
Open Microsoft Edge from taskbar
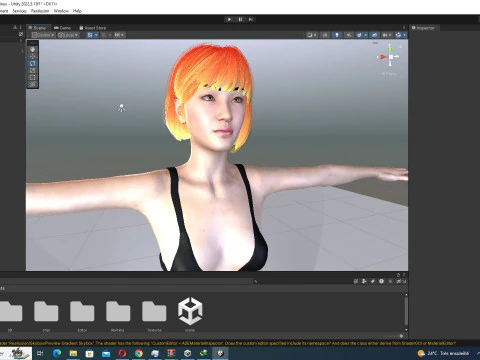[57, 353]
